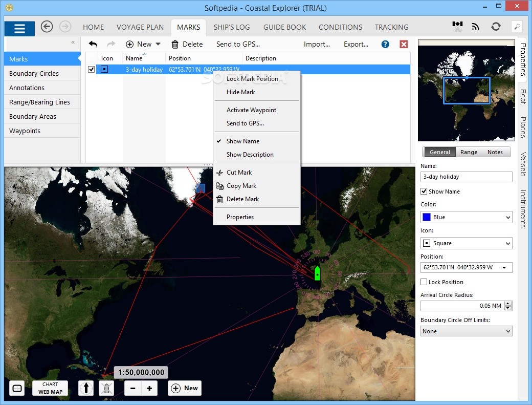Open Vessels side panel tab
This screenshot has width=532, height=405.
[523, 164]
